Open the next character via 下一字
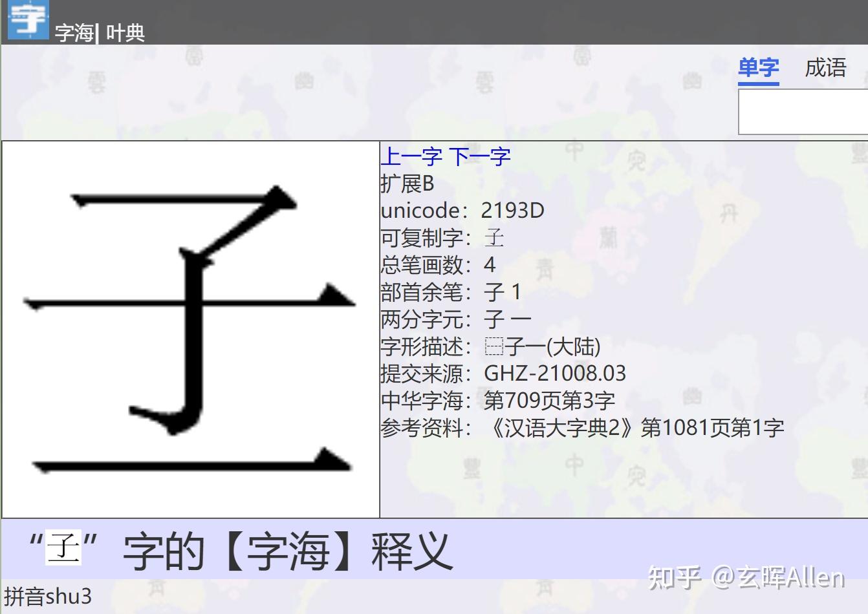Screen dimensions: 868x614 click(x=481, y=156)
